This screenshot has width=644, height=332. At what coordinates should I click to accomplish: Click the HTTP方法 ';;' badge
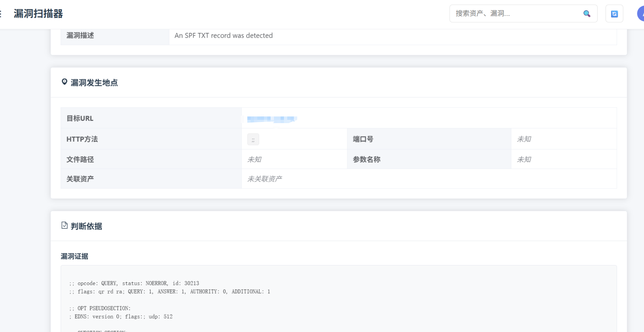(253, 139)
